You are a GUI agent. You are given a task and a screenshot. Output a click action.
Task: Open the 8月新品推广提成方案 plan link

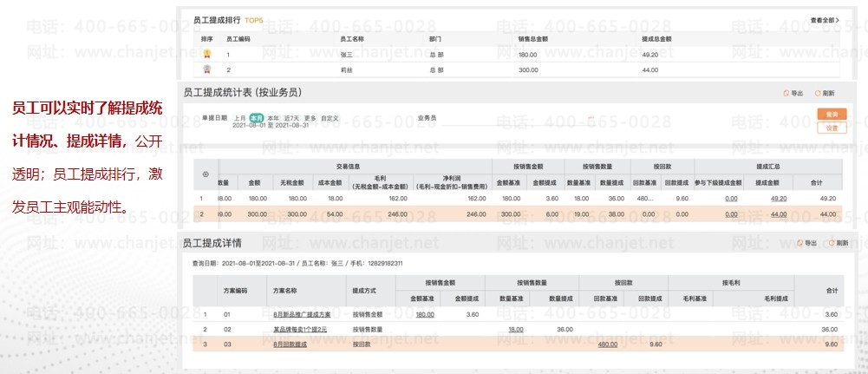302,314
